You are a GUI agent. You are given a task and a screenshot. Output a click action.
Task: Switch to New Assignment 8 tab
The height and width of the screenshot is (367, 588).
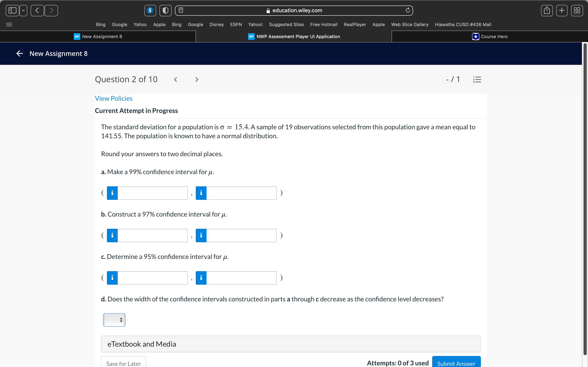(x=98, y=36)
